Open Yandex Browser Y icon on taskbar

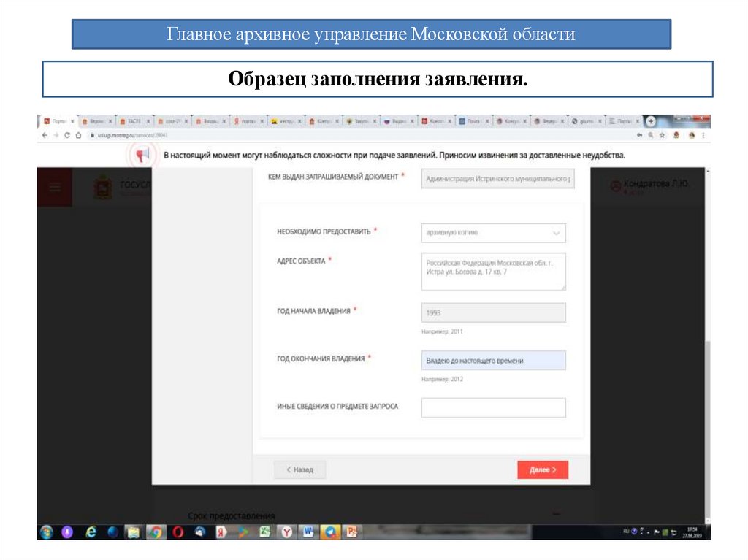click(286, 532)
